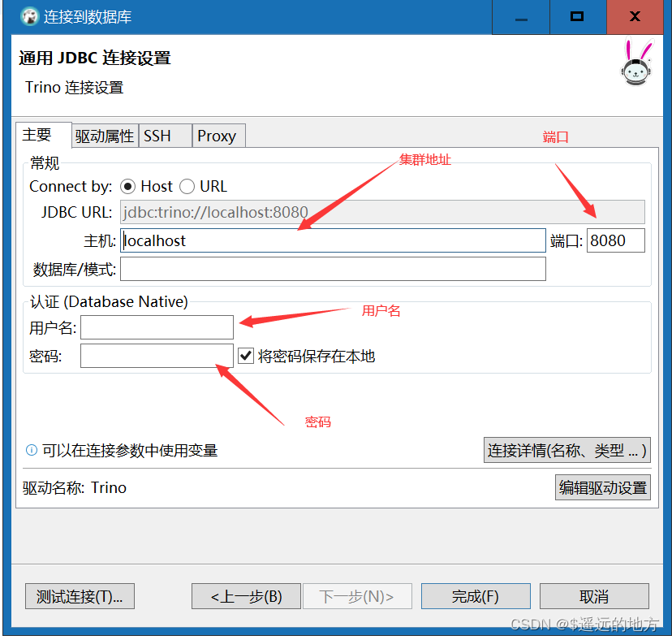
Task: Click the <上一步(B) button
Action: (x=246, y=596)
